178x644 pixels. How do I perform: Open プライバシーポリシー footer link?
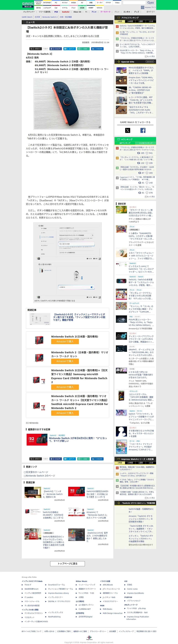point(98,631)
